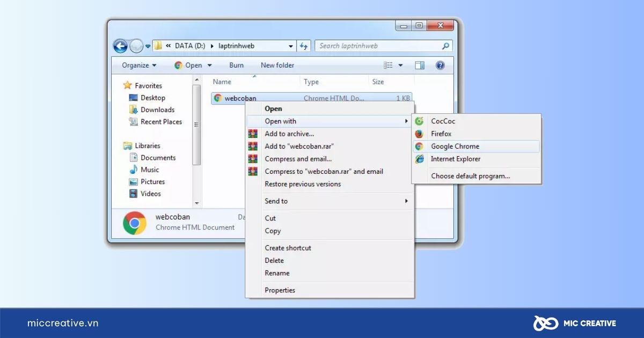Click the refresh button next to address bar
Screen dimensions: 644x338
click(x=304, y=46)
